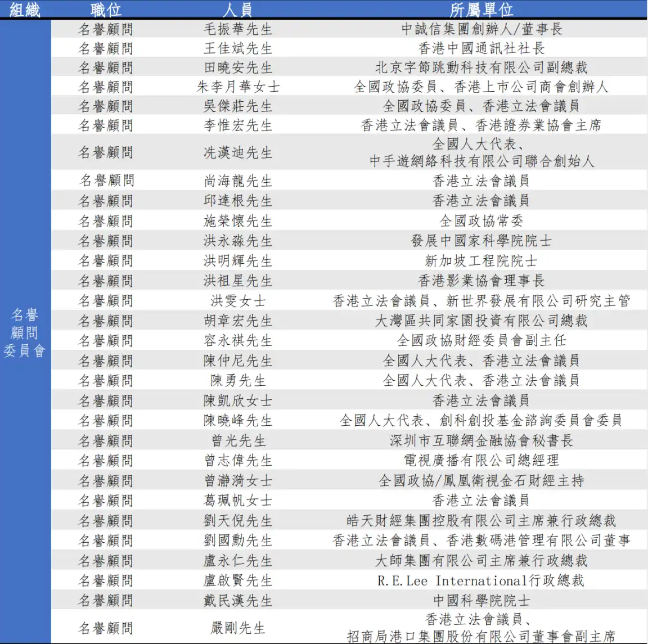Screen dimensions: 648x644
Task: Click 名譽顧問 in the 嚴剛先生 row
Action: (x=106, y=628)
